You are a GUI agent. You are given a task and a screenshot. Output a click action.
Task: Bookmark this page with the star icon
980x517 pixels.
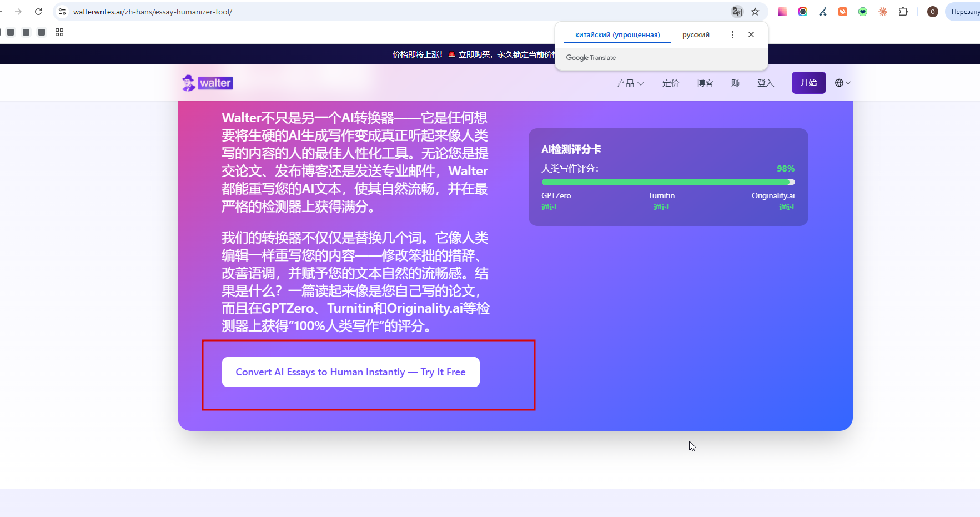(755, 12)
